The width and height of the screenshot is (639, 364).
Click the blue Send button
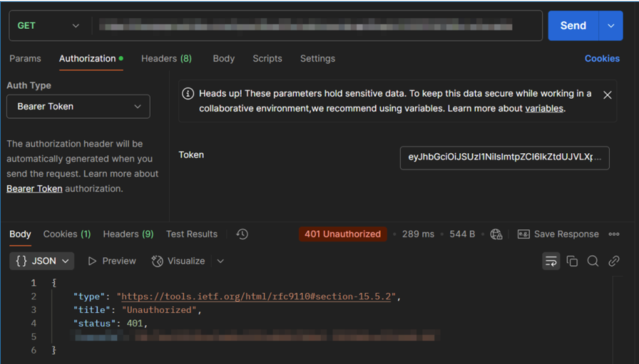click(x=573, y=26)
